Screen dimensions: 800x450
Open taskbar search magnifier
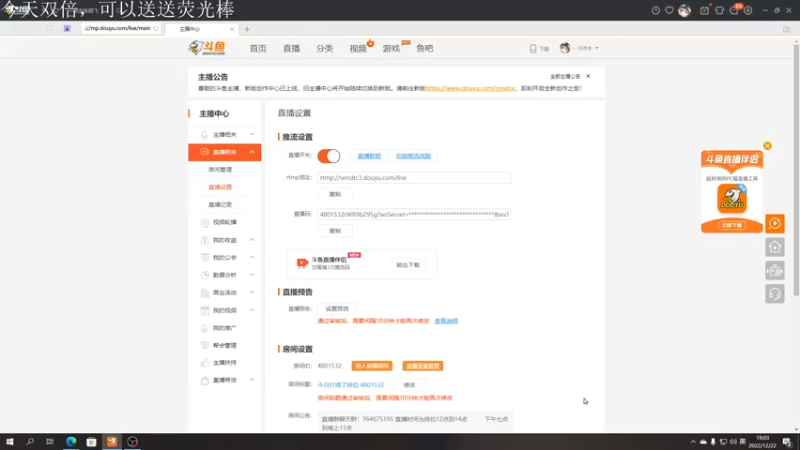[30, 442]
